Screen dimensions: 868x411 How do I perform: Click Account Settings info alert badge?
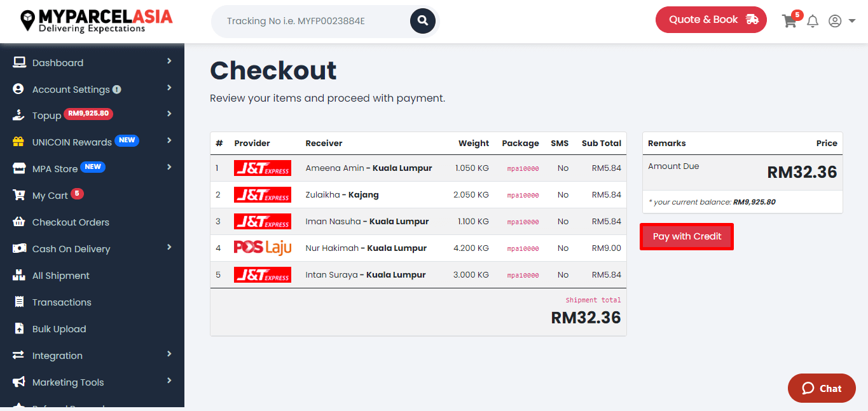click(117, 90)
